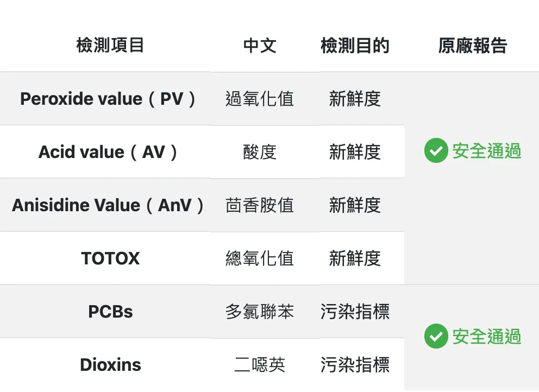Select the Anisidine Value (AnV) cell
This screenshot has height=392, width=539.
[109, 205]
